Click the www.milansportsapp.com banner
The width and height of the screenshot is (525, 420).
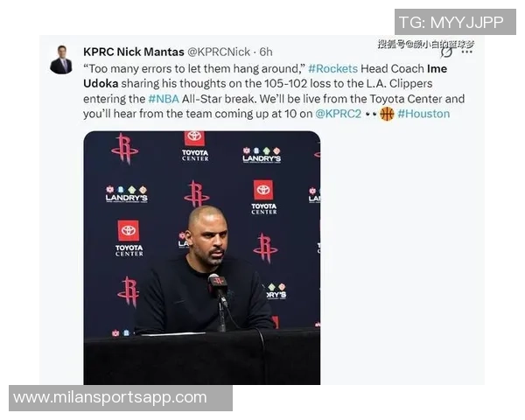(121, 398)
